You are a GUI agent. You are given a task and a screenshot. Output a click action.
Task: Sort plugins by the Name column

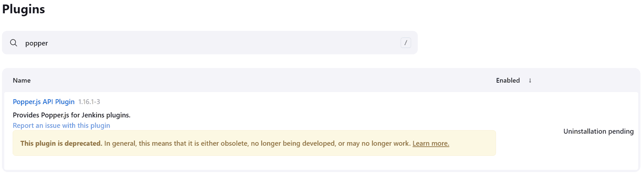[22, 81]
